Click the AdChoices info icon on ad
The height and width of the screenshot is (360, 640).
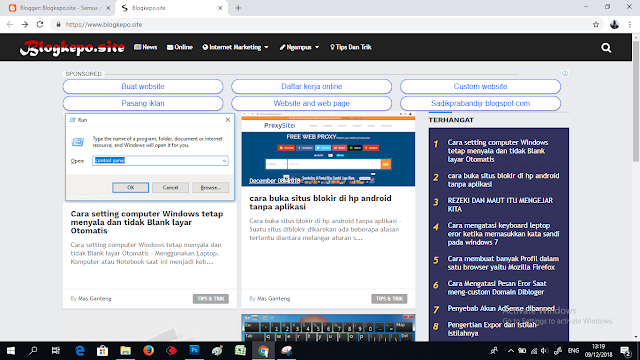tap(565, 73)
